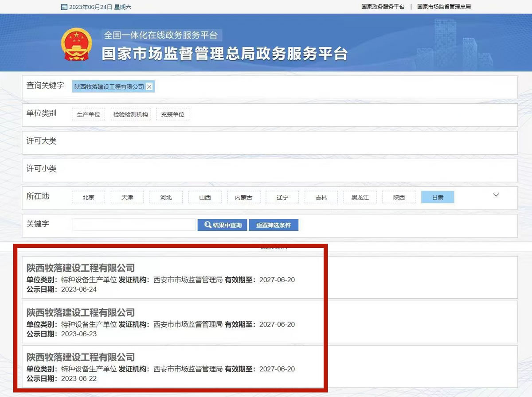
Task: Click the calendar icon beside the date
Action: tap(64, 7)
